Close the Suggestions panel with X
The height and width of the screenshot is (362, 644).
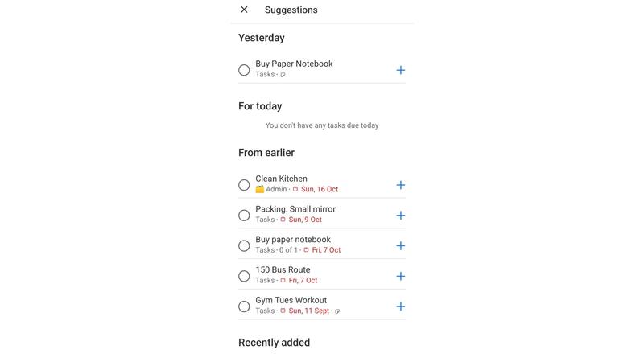pyautogui.click(x=244, y=10)
